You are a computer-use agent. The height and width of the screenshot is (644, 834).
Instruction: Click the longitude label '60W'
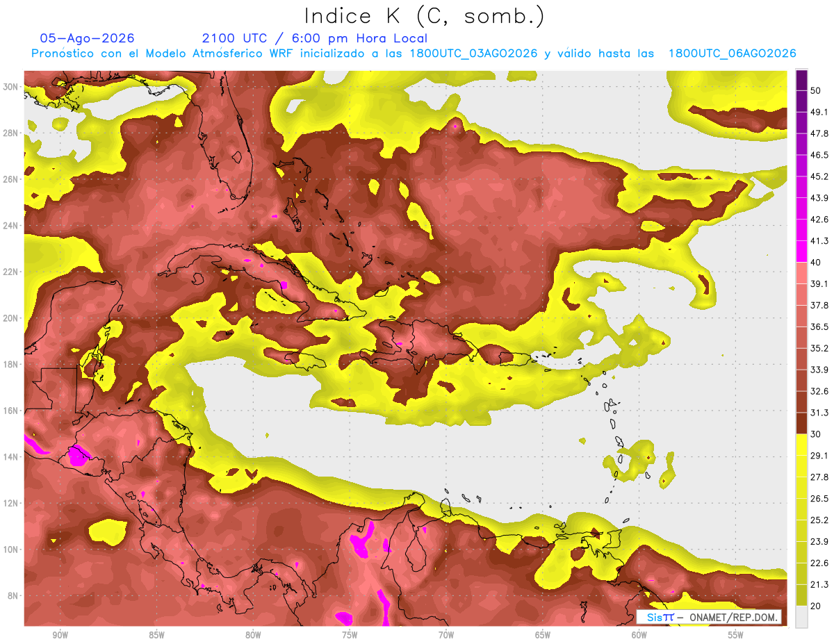tap(639, 635)
